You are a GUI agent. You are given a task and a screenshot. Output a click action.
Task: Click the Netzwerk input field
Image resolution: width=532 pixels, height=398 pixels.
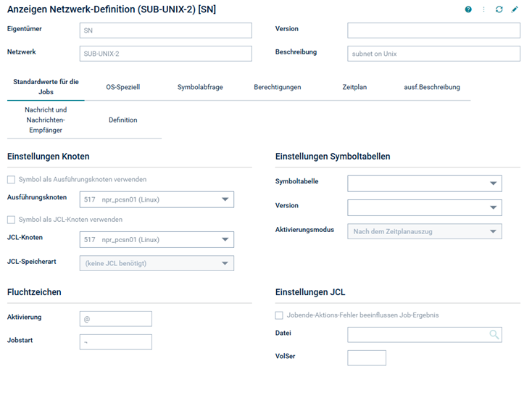165,54
